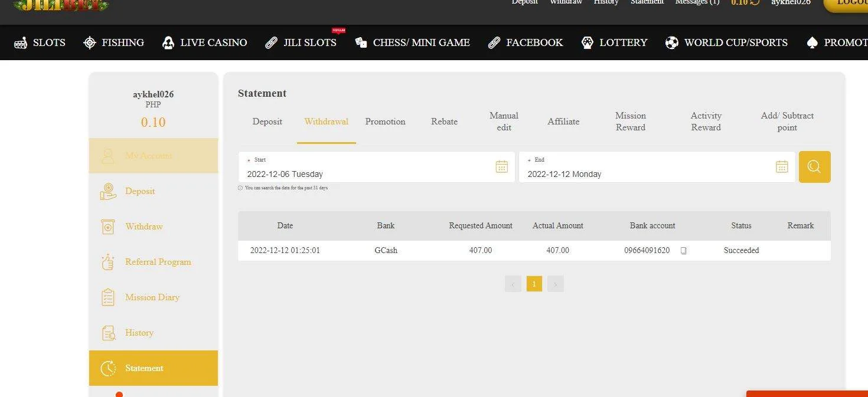The height and width of the screenshot is (397, 868).
Task: Click the Bank account column header
Action: (652, 226)
